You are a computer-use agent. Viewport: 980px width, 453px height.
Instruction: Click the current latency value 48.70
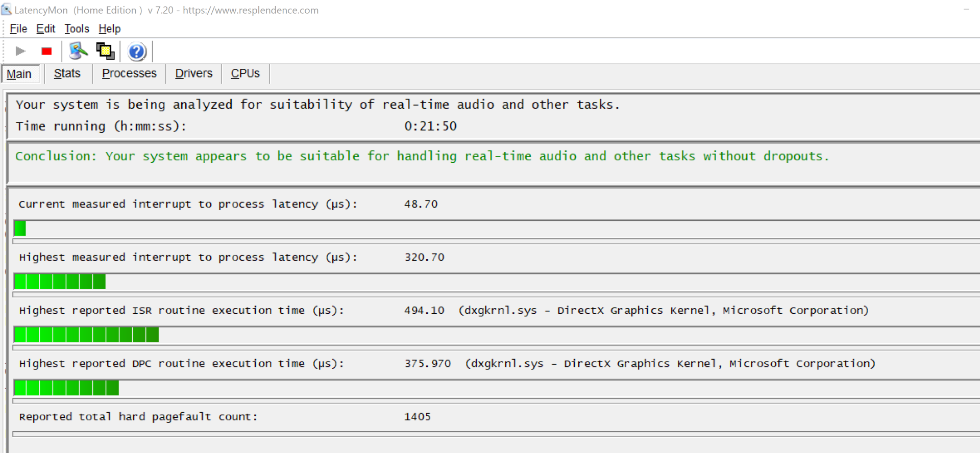421,204
